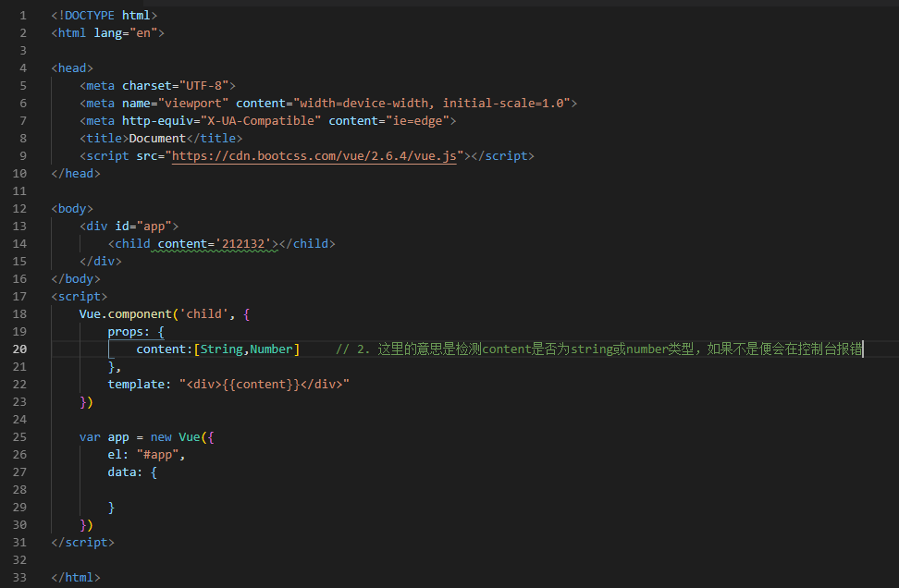Click the closing </head> tag

(x=76, y=174)
